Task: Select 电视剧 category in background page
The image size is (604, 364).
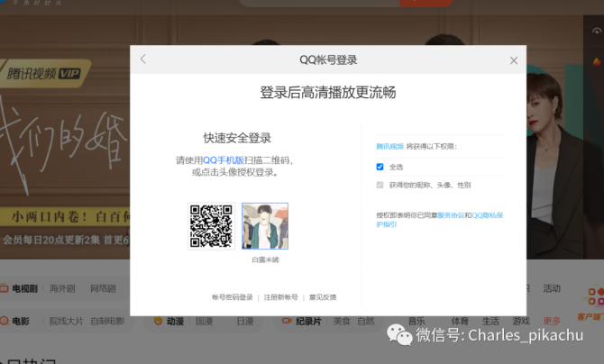Action: [x=24, y=288]
